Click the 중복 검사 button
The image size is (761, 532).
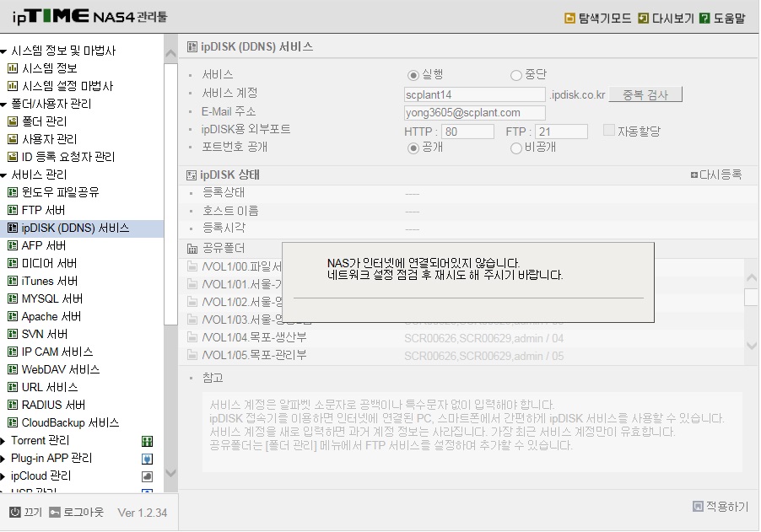[x=645, y=94]
